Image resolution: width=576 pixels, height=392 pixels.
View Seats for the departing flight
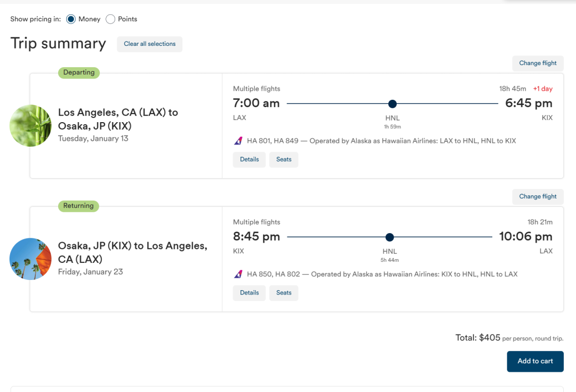coord(284,159)
